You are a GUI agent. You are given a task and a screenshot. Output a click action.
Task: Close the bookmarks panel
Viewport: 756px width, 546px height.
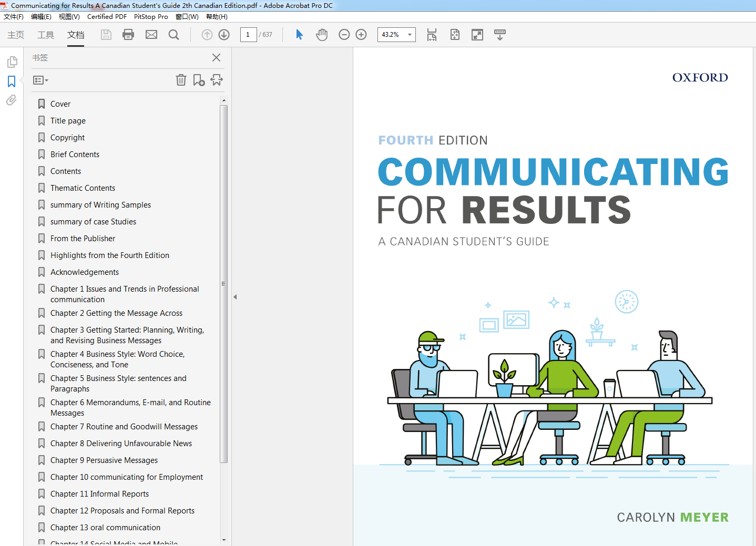click(x=216, y=58)
